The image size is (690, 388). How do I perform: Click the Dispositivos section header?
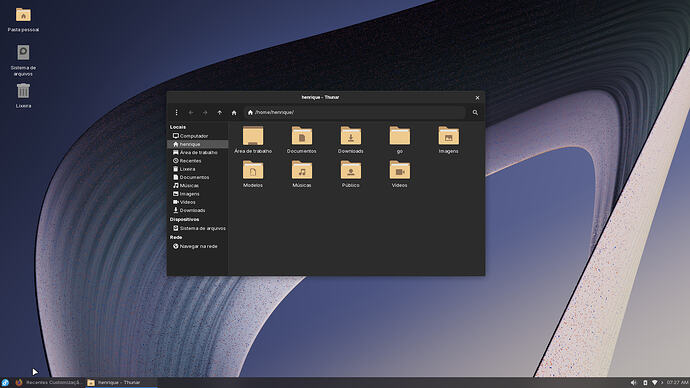pyautogui.click(x=184, y=220)
